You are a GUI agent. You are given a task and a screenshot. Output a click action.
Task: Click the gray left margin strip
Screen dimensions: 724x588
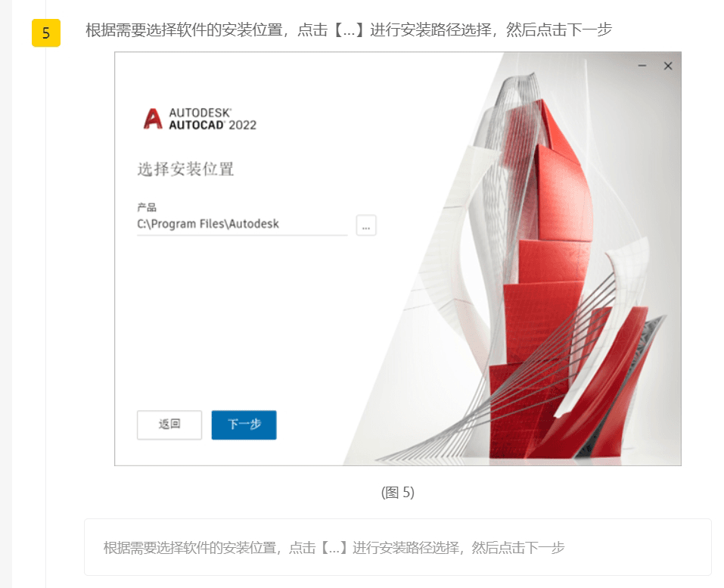point(5,294)
